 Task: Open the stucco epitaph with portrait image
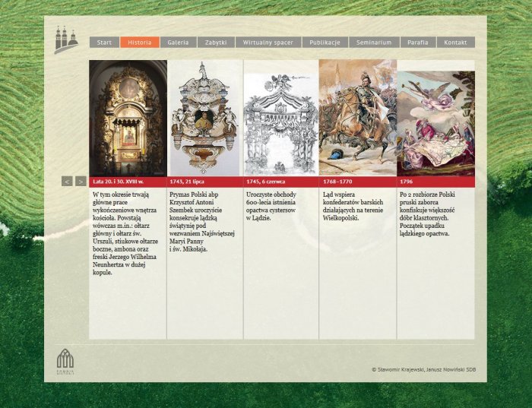205,118
